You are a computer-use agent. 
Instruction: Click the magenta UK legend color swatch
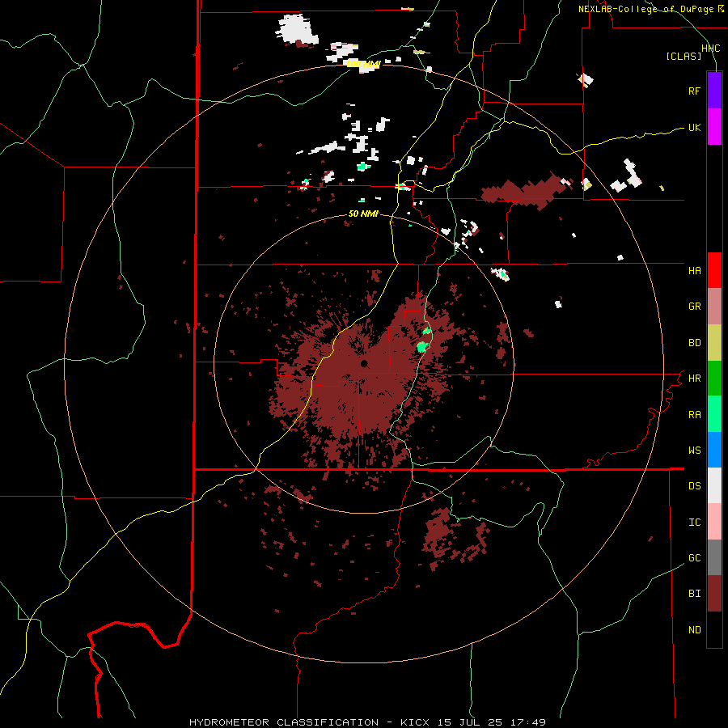(x=714, y=127)
